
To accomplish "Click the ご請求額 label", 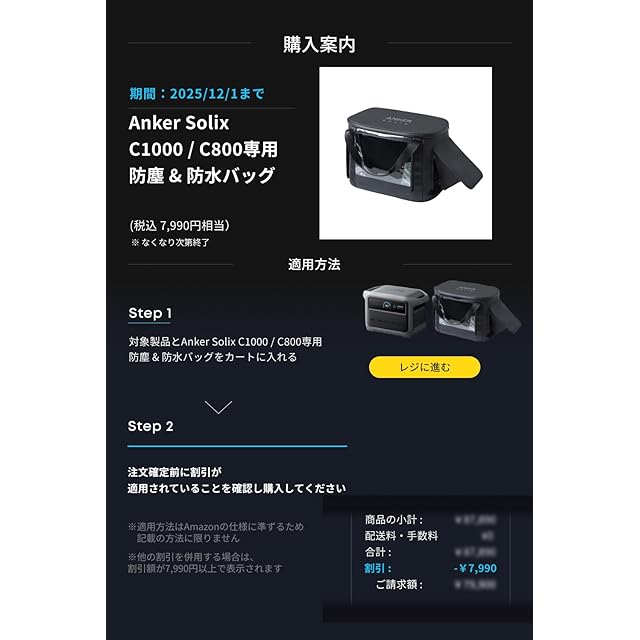I will pyautogui.click(x=399, y=584).
